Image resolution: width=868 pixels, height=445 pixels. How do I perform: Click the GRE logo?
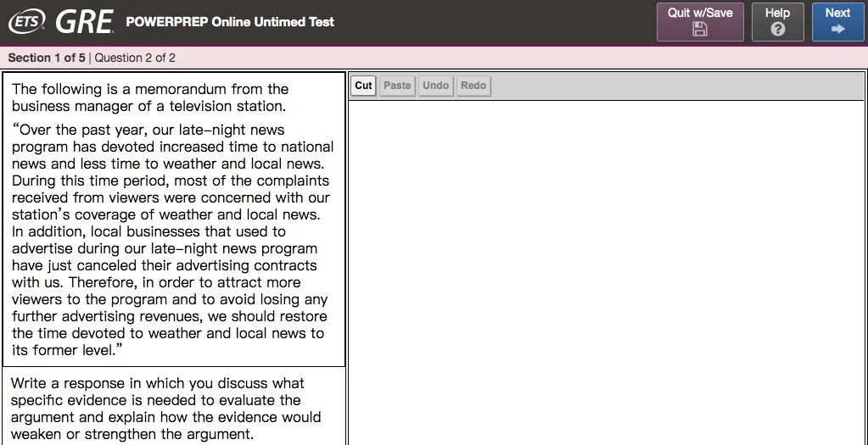[84, 22]
